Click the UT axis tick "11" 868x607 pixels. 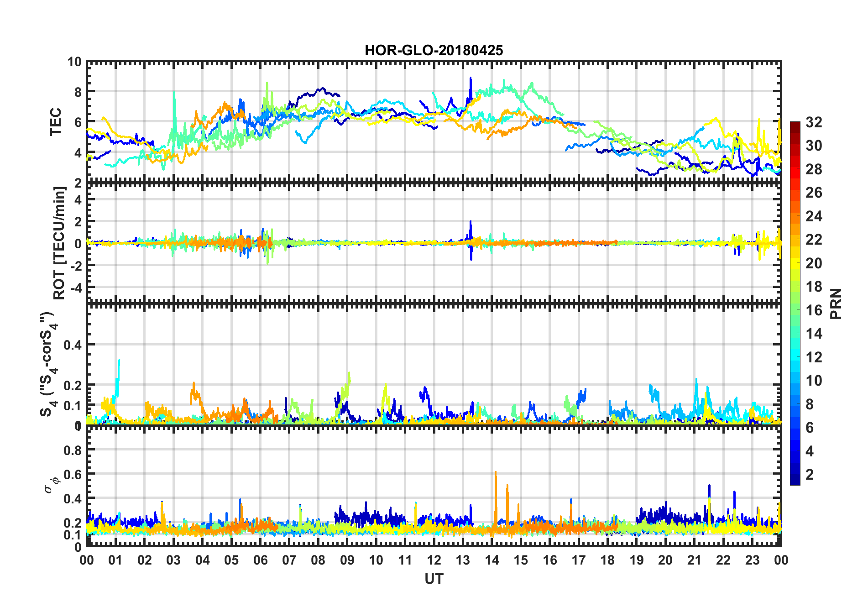tap(405, 560)
